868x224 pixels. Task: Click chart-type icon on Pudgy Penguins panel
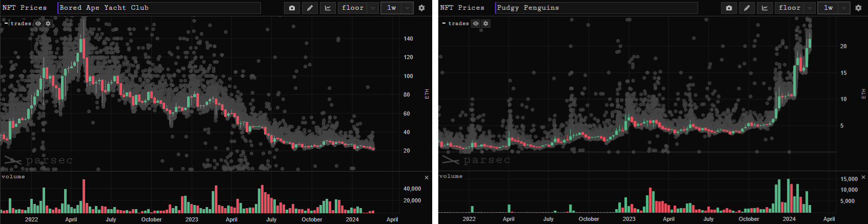764,8
